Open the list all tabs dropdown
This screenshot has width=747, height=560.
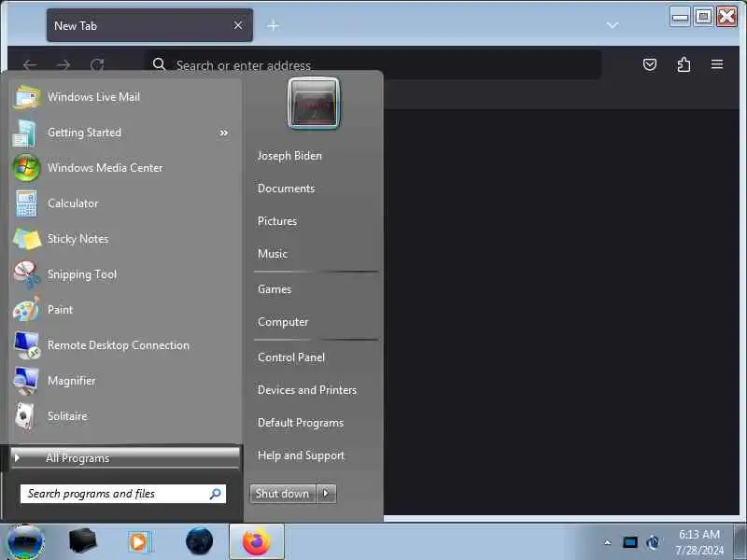tap(613, 25)
